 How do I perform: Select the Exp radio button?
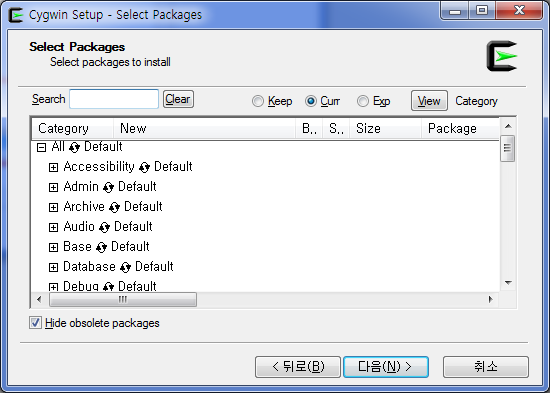363,101
